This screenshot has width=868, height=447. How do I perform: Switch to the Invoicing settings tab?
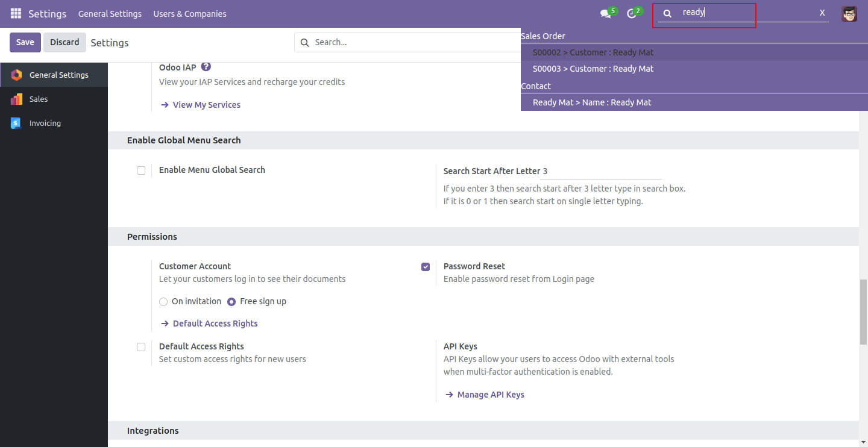tap(54, 123)
